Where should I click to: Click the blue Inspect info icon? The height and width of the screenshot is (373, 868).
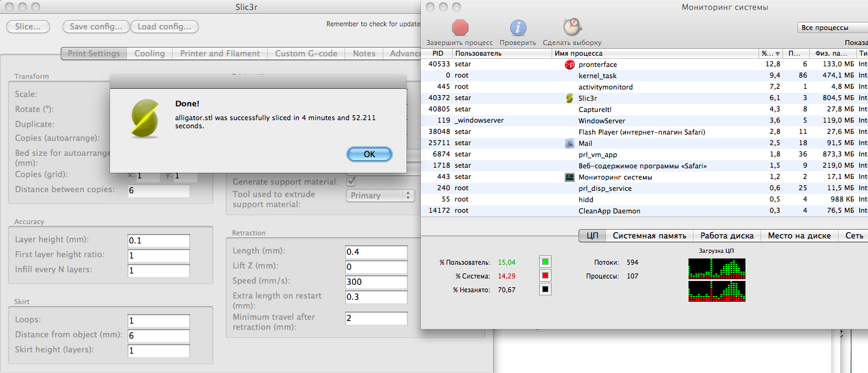[x=518, y=28]
